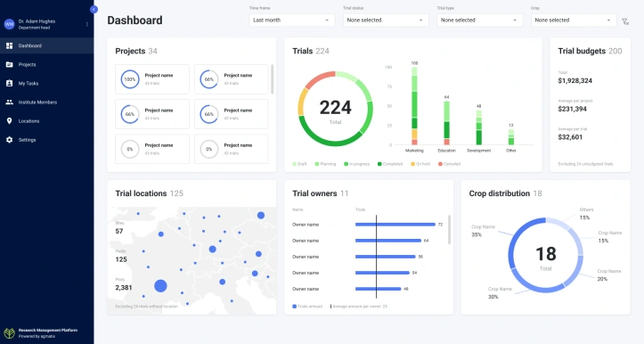This screenshot has height=344, width=644.
Task: Toggle the Completed legend entry
Action: pos(390,164)
